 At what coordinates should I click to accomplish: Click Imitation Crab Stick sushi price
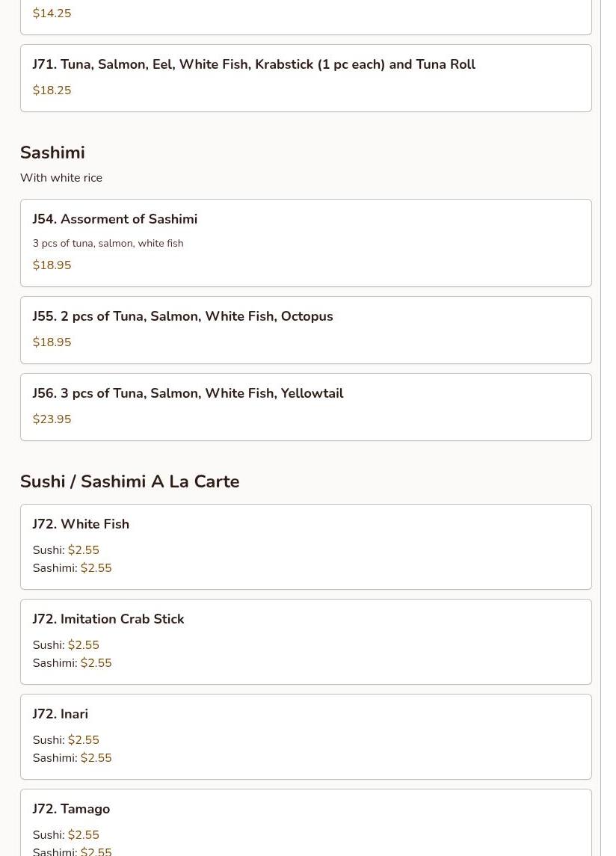[x=83, y=645]
